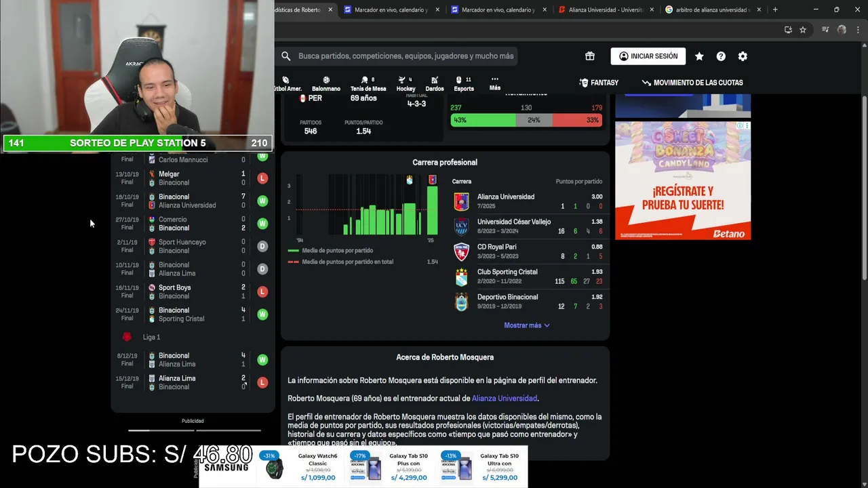Click the Club Sporting Cristal crest
The height and width of the screenshot is (488, 868).
pyautogui.click(x=461, y=277)
